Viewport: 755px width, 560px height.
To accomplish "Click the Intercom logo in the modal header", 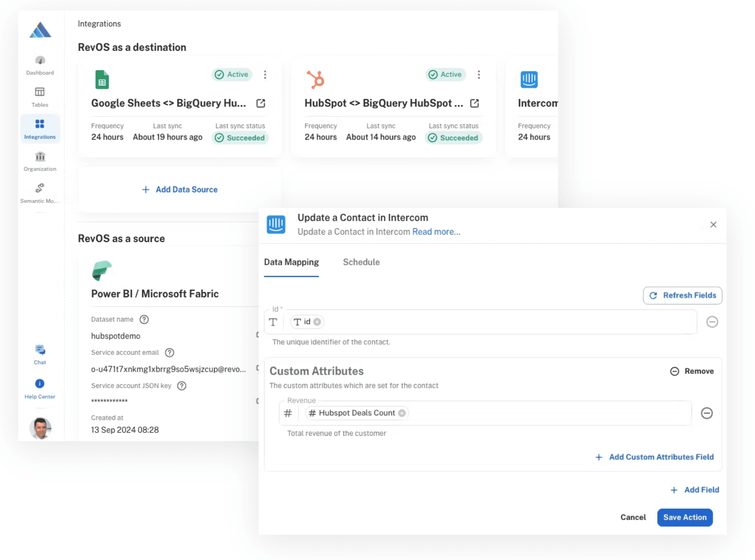I will tap(276, 224).
